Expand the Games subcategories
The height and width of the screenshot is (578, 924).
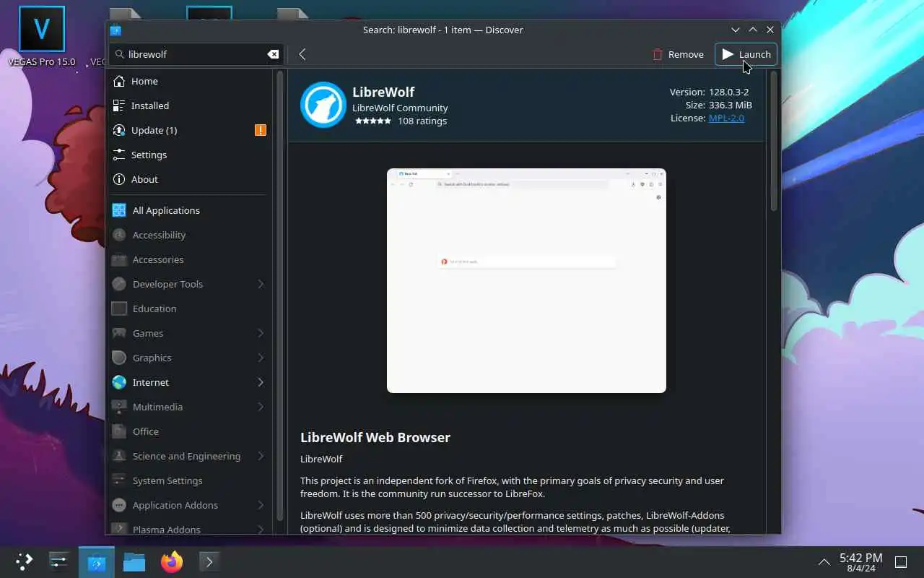261,333
